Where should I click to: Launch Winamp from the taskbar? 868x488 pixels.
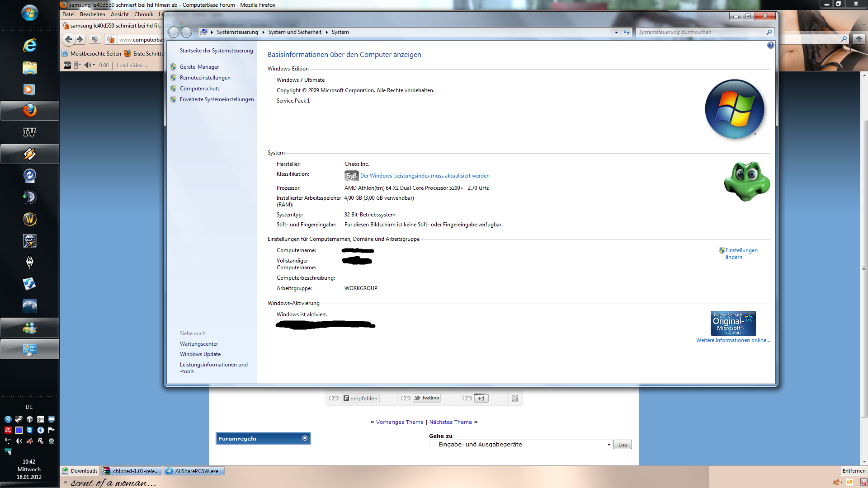29,154
